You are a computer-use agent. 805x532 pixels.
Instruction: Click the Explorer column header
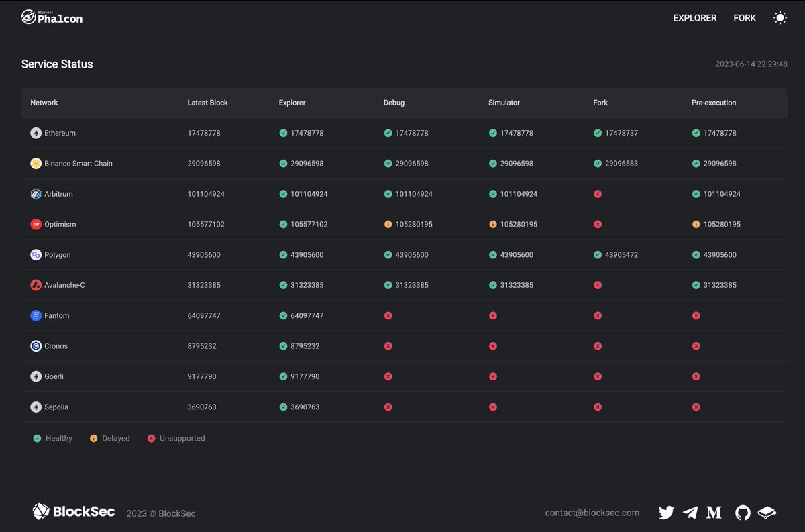[292, 103]
